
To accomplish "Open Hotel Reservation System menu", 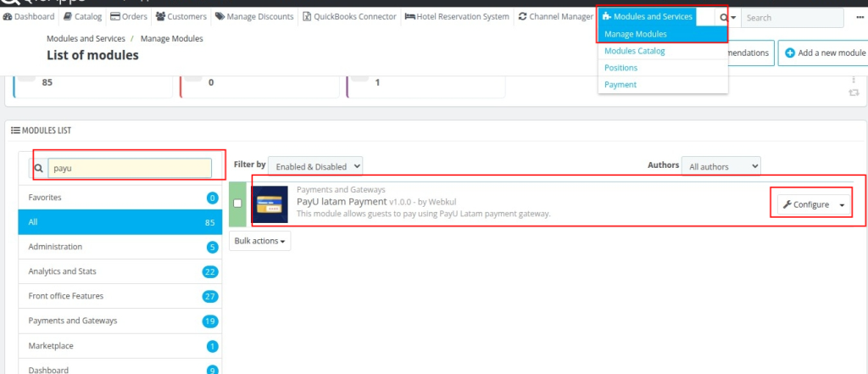I will click(x=457, y=17).
